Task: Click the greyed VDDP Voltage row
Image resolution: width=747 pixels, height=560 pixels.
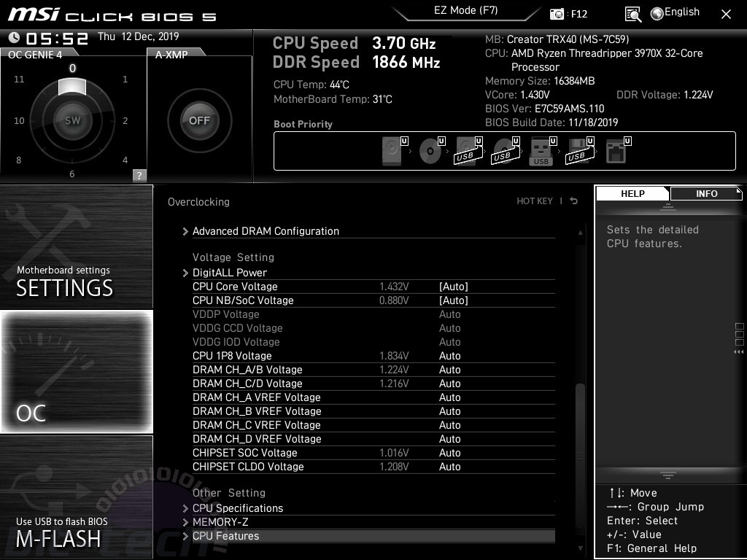Action: point(373,314)
